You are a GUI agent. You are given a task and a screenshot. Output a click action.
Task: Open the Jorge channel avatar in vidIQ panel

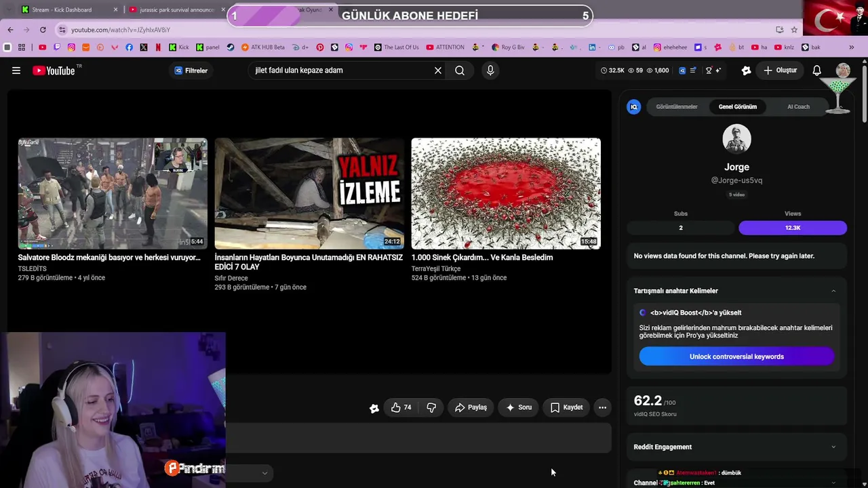click(736, 139)
